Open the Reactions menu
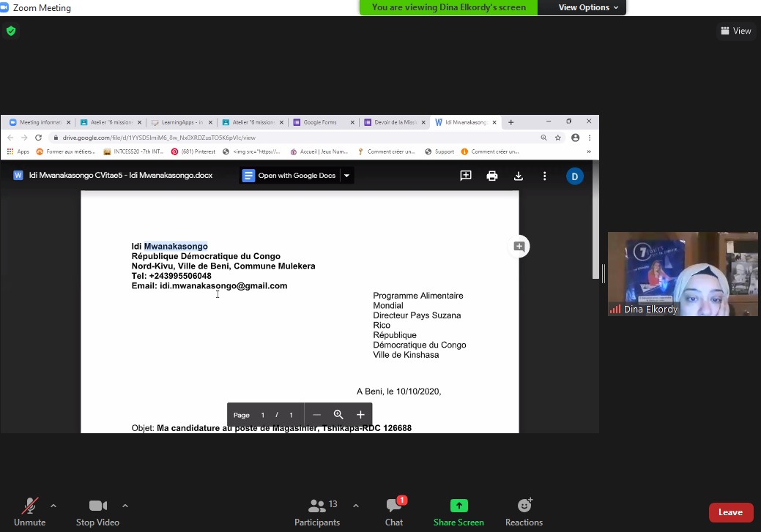Screen dimensions: 761x532 point(524,512)
